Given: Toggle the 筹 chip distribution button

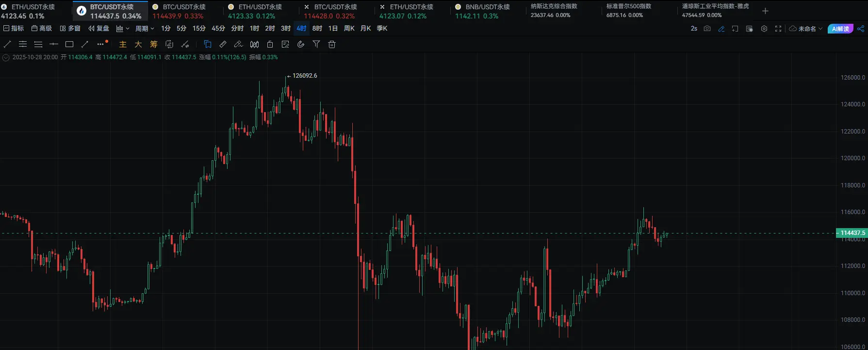Looking at the screenshot, I should (154, 44).
